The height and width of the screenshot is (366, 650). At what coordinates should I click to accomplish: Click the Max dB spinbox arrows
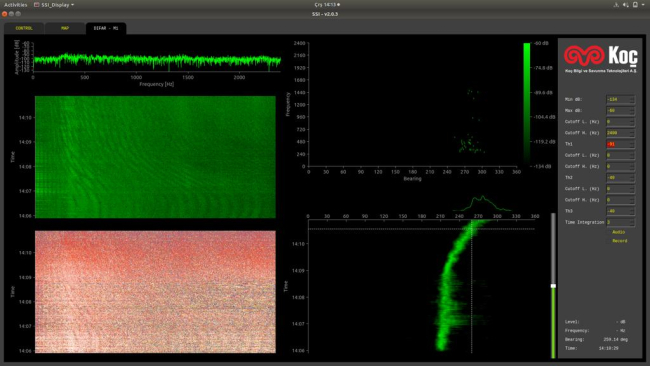(x=632, y=111)
